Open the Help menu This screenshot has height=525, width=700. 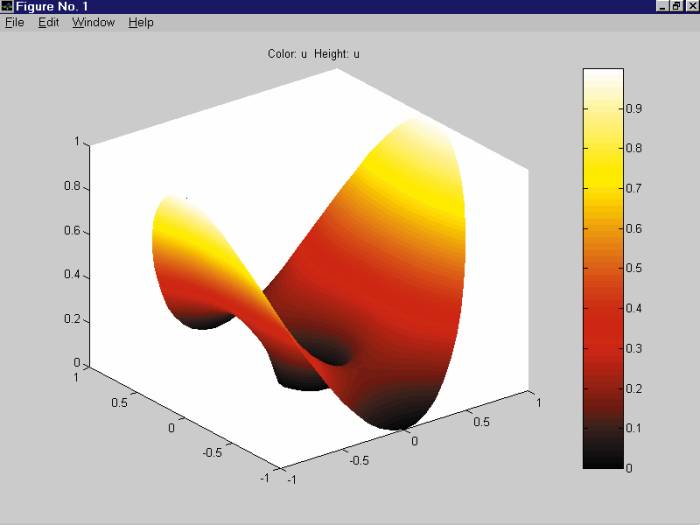coord(141,22)
